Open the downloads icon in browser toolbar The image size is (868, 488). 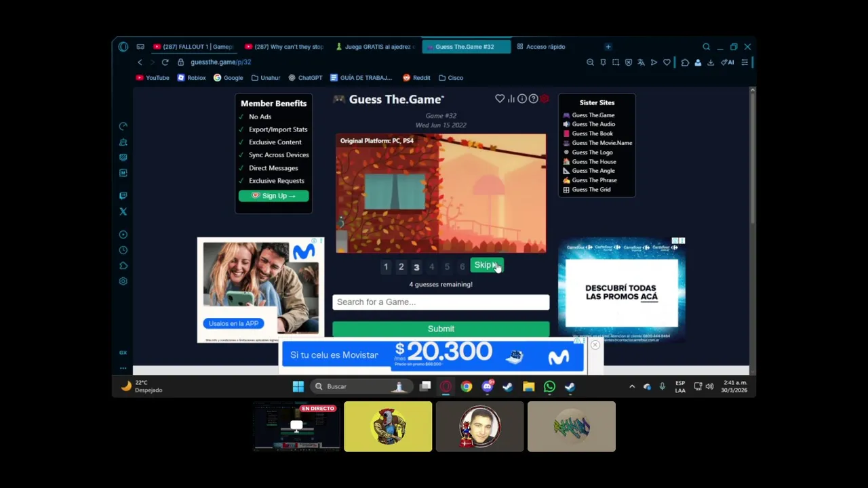[711, 62]
